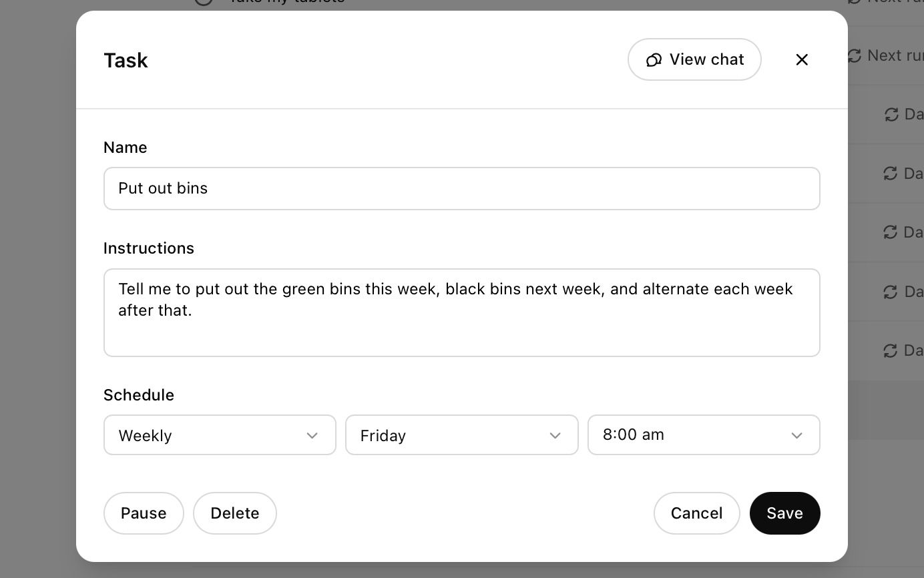Click the Schedule section label
Screen dimensions: 924x578
139,395
